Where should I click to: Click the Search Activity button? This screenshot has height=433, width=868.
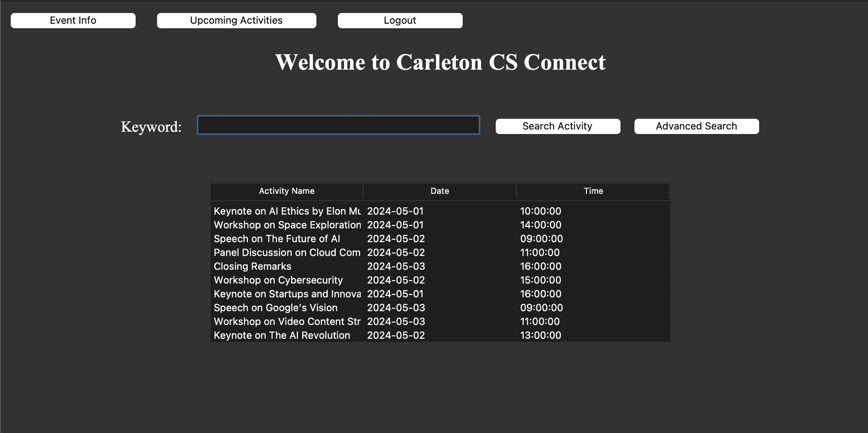557,126
